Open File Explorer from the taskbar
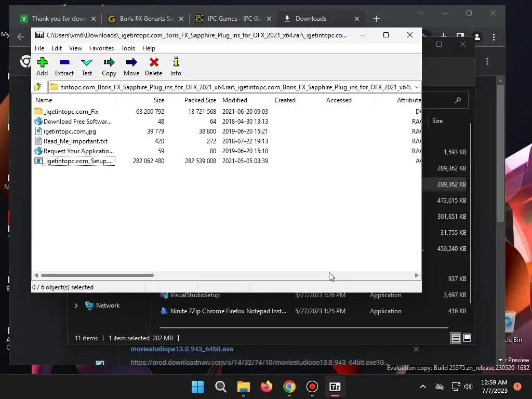 click(243, 387)
